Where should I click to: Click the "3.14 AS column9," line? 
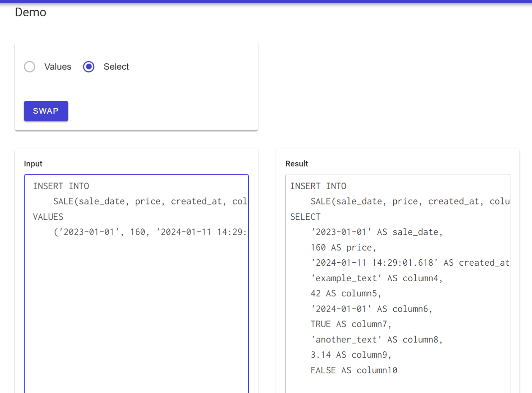click(x=351, y=355)
